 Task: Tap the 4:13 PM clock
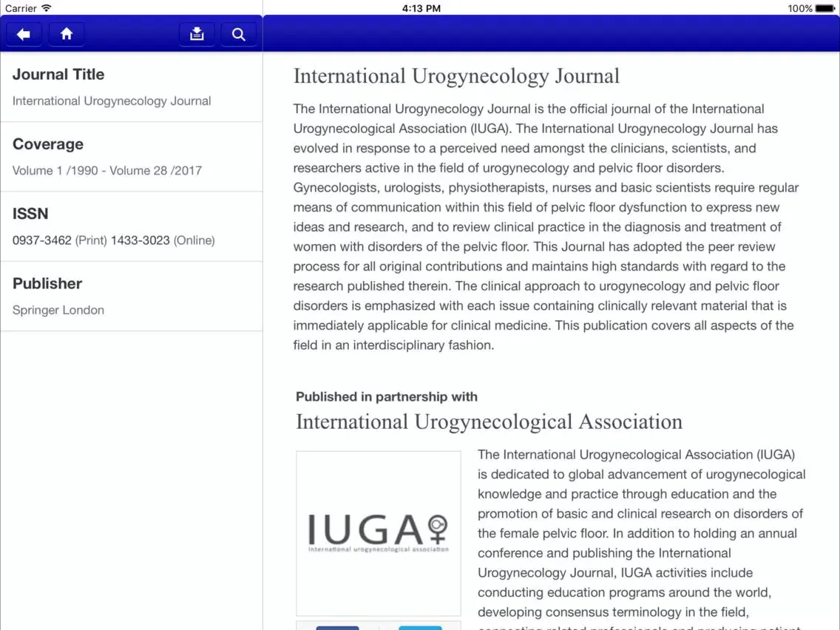click(421, 8)
